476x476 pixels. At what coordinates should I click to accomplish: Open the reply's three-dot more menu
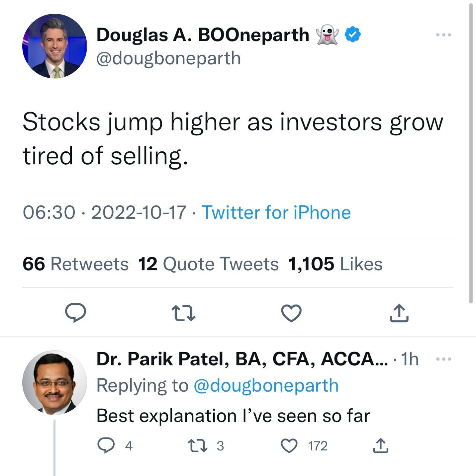click(x=444, y=359)
